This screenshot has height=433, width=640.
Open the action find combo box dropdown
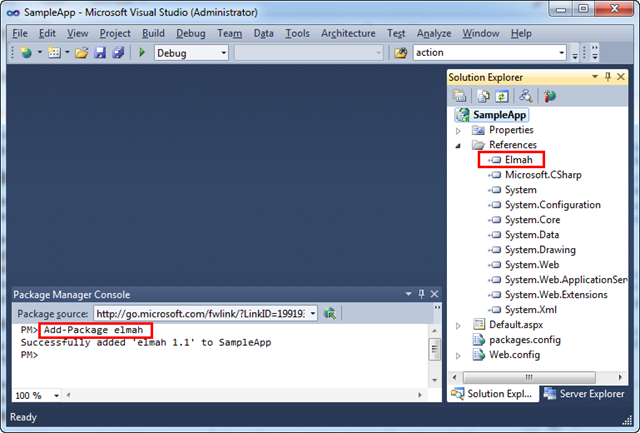click(562, 53)
